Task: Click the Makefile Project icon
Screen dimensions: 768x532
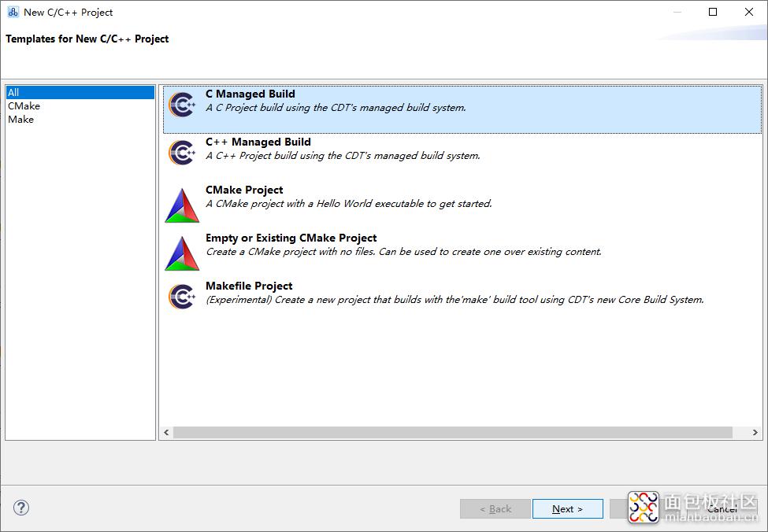Action: tap(182, 297)
